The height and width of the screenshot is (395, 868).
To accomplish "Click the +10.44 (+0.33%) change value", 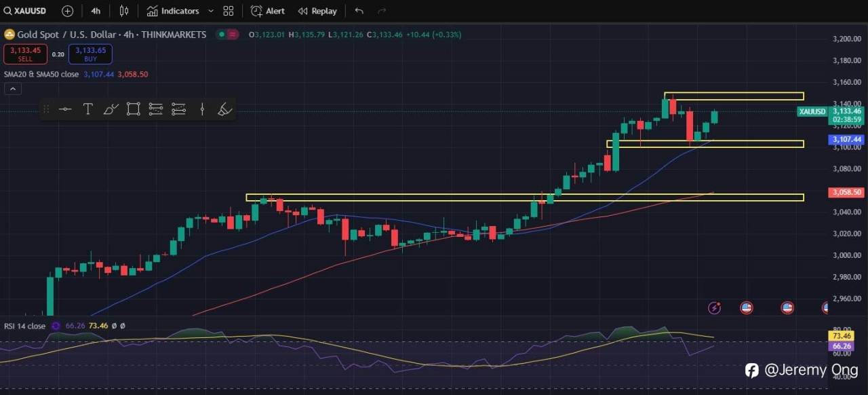I will [434, 35].
